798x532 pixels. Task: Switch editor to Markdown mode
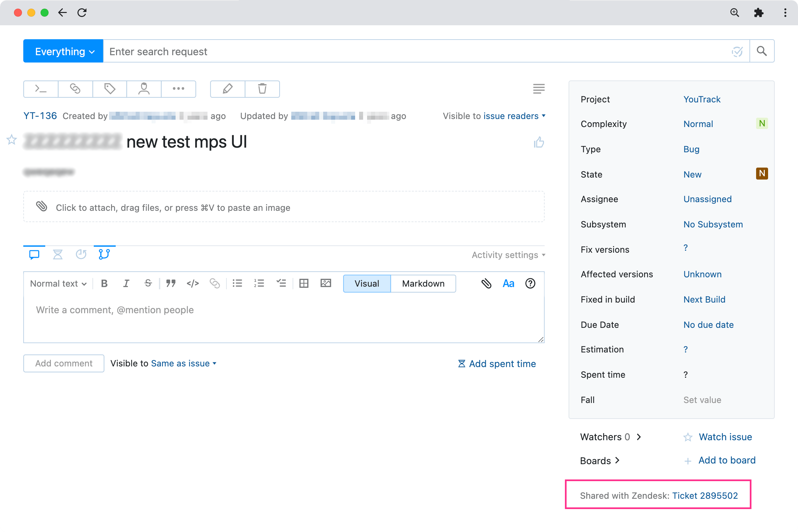click(423, 283)
